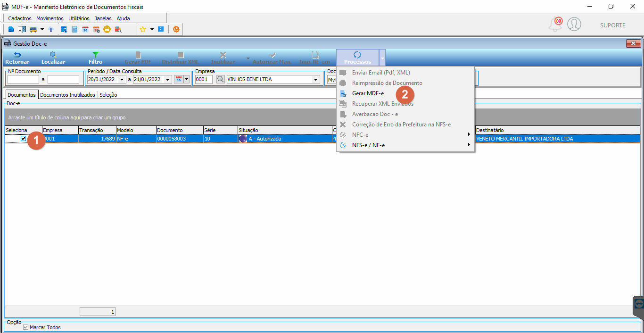Open the notifications bell
644x333 pixels.
click(556, 25)
